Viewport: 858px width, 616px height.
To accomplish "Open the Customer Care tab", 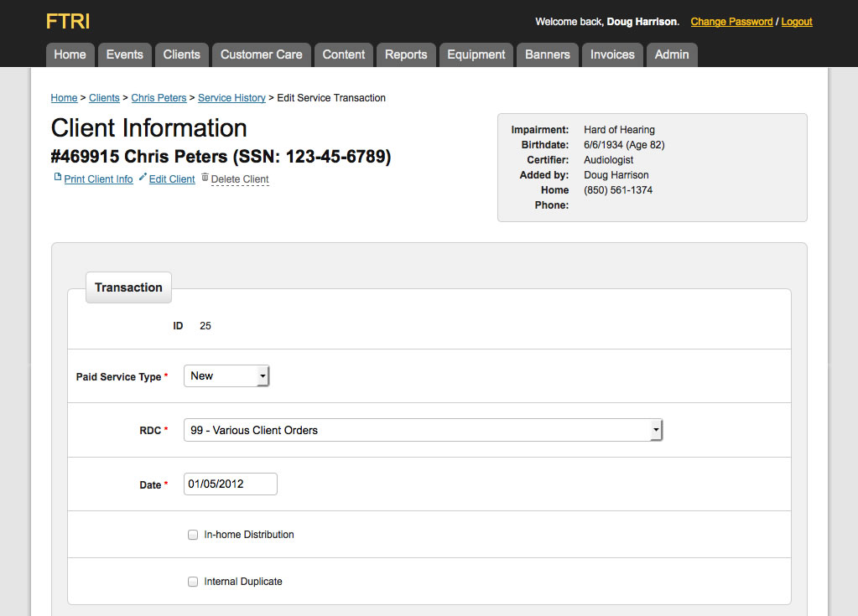I will pos(261,54).
